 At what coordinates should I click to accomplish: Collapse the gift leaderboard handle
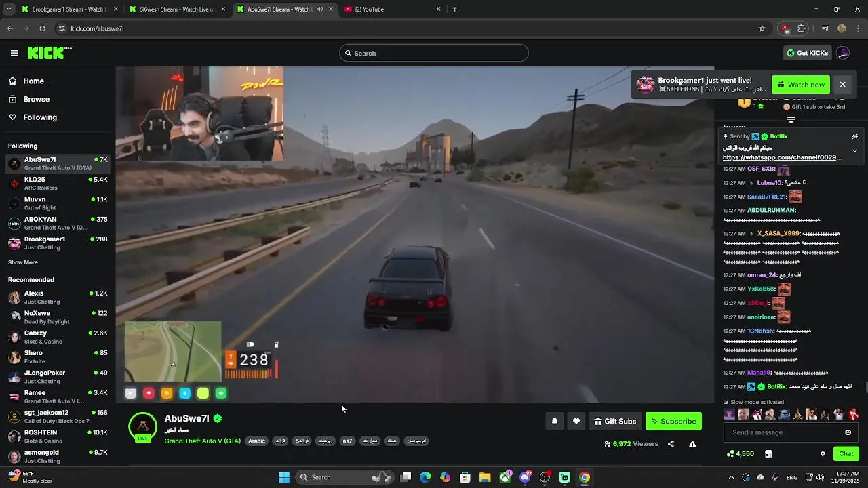pos(791,119)
